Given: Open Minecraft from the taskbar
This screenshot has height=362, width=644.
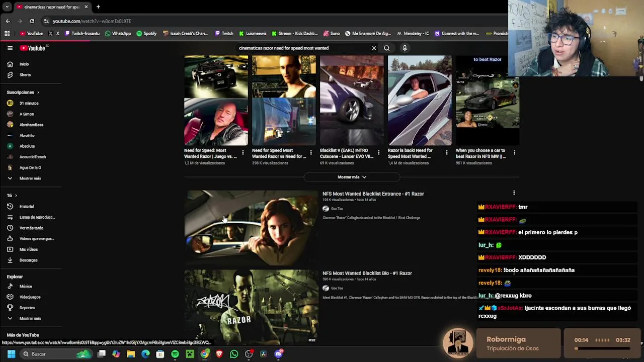Looking at the screenshot, I should pyautogui.click(x=190, y=354).
